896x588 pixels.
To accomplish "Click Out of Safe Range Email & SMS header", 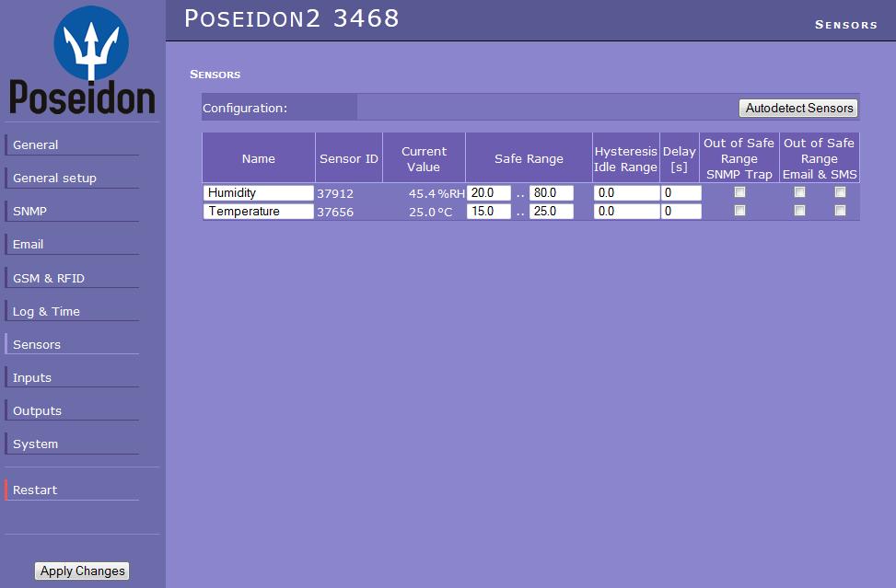I will coord(820,158).
